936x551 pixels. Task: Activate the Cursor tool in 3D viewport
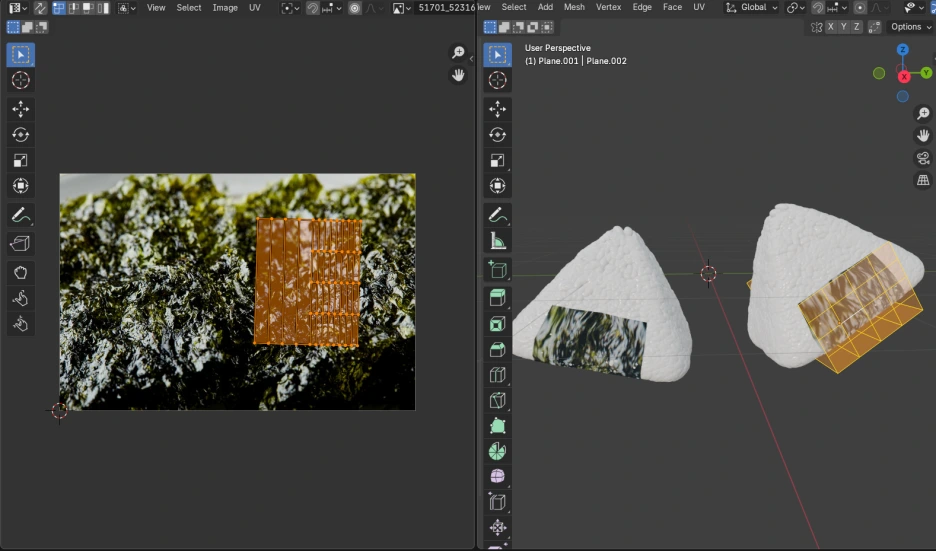[x=498, y=81]
